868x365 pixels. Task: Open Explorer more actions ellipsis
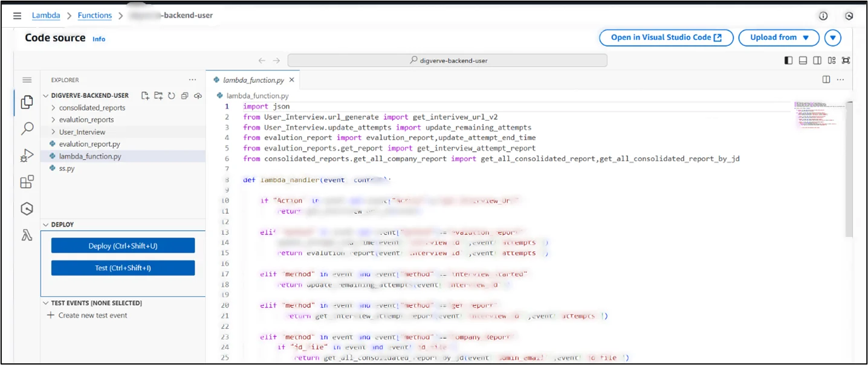[x=192, y=80]
